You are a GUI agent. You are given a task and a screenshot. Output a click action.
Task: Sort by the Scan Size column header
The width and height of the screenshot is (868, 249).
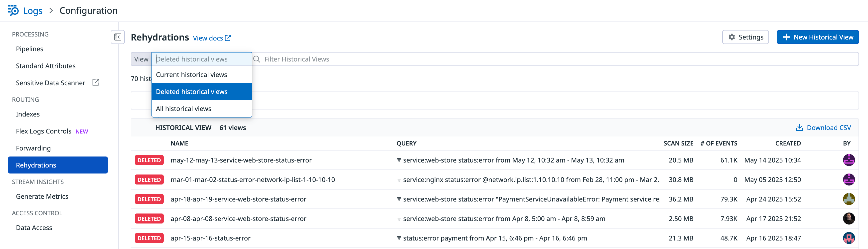click(678, 143)
